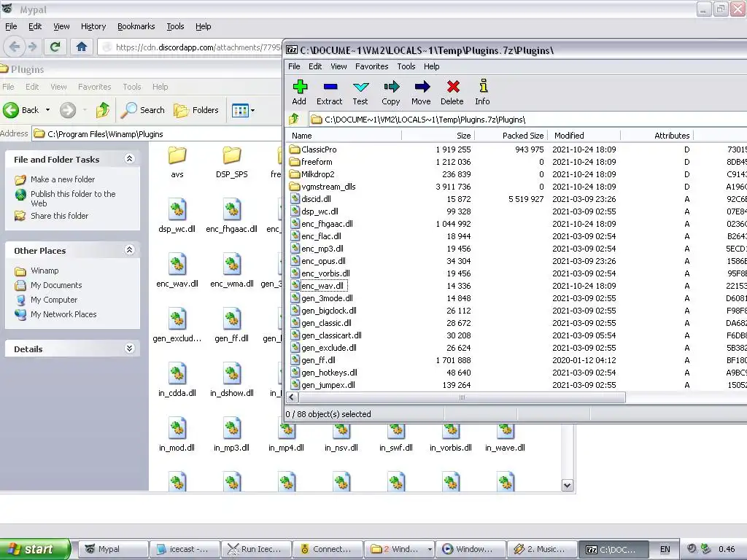Viewport: 747px width, 560px height.
Task: Switch to icecast taskbar window
Action: [x=185, y=549]
